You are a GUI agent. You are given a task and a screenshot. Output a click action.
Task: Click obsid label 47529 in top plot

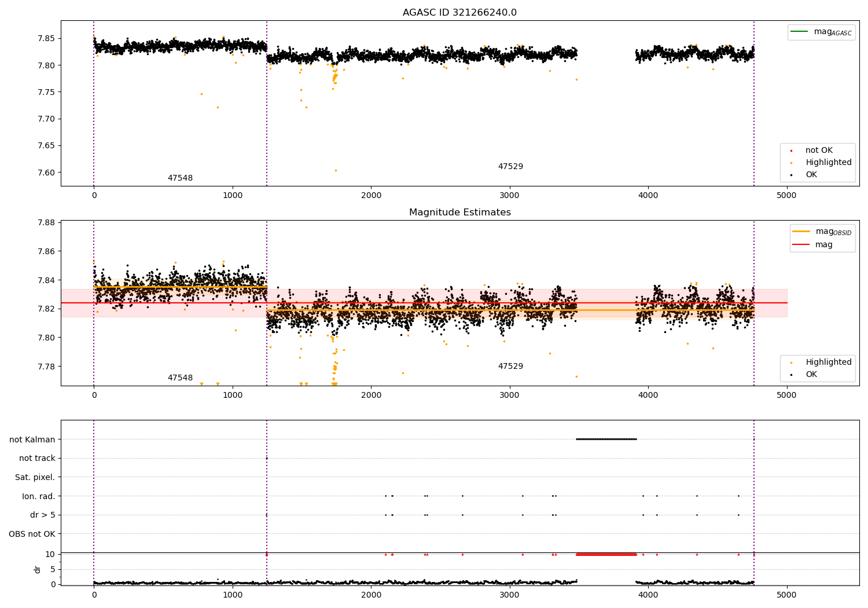coord(510,167)
